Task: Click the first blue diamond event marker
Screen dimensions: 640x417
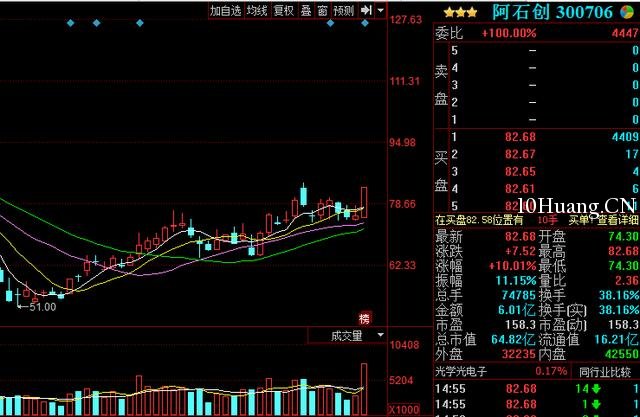Action: click(x=71, y=23)
